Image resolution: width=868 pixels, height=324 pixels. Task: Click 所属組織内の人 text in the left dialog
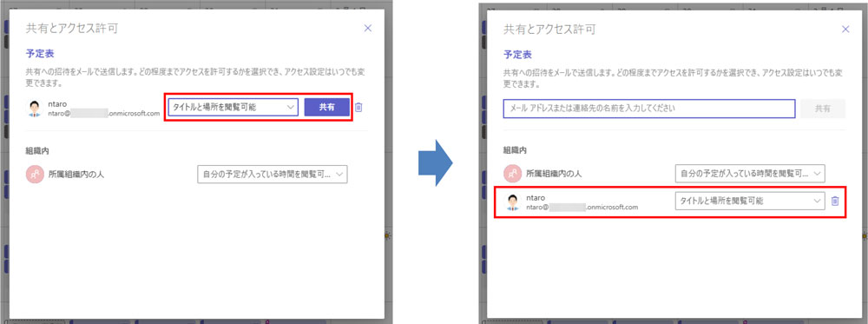click(76, 175)
